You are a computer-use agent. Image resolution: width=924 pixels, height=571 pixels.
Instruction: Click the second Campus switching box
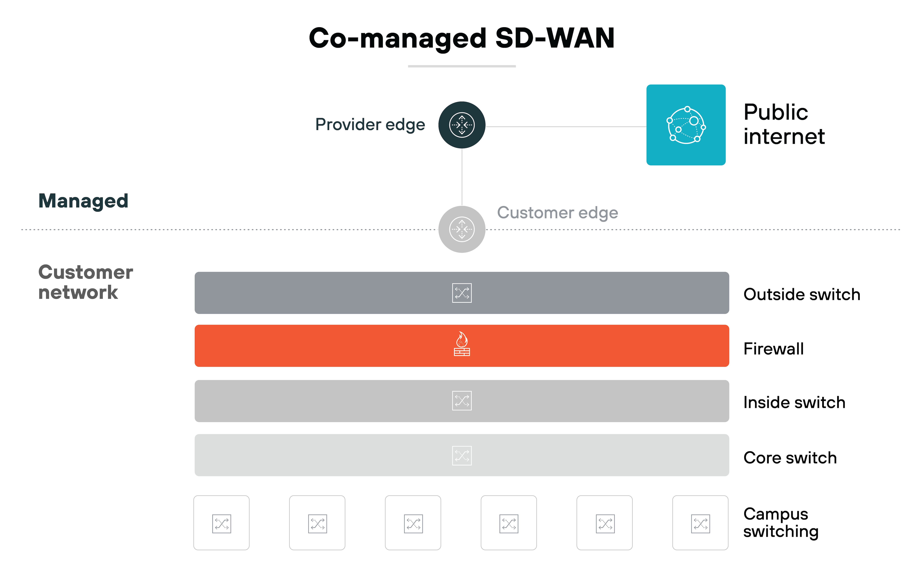pyautogui.click(x=317, y=523)
